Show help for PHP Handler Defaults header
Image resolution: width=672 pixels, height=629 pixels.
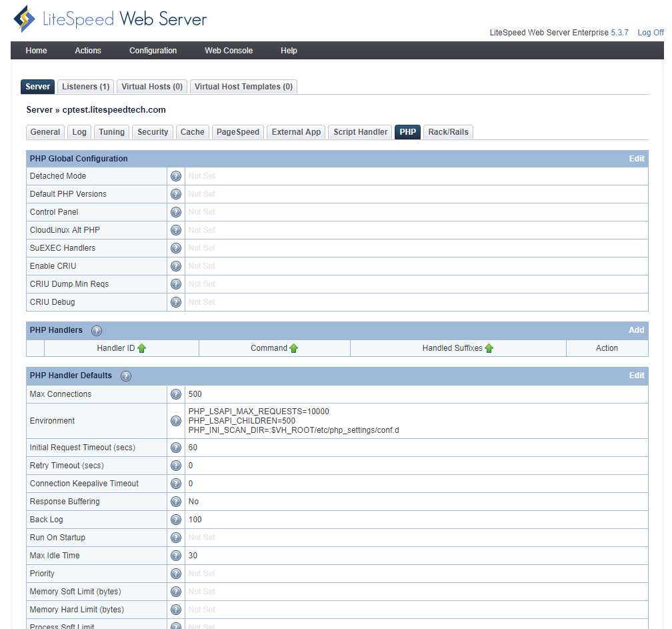(126, 376)
